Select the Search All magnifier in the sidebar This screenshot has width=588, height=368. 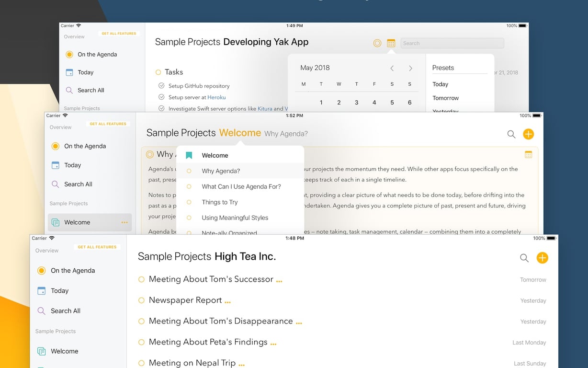click(41, 311)
